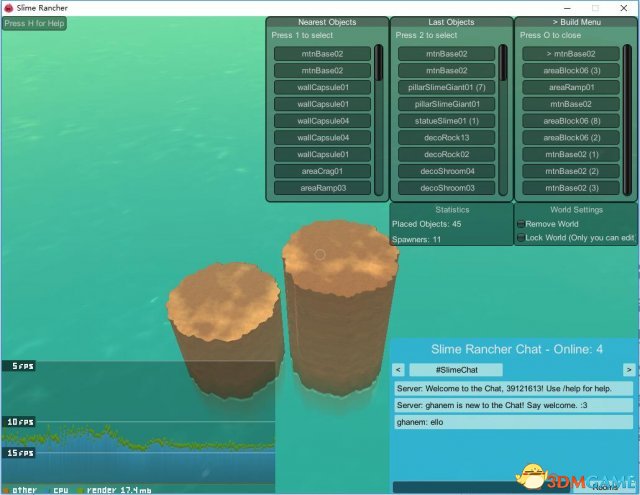Click the 'Placed Objects: 45' statistic
640x495 pixels.
427,224
